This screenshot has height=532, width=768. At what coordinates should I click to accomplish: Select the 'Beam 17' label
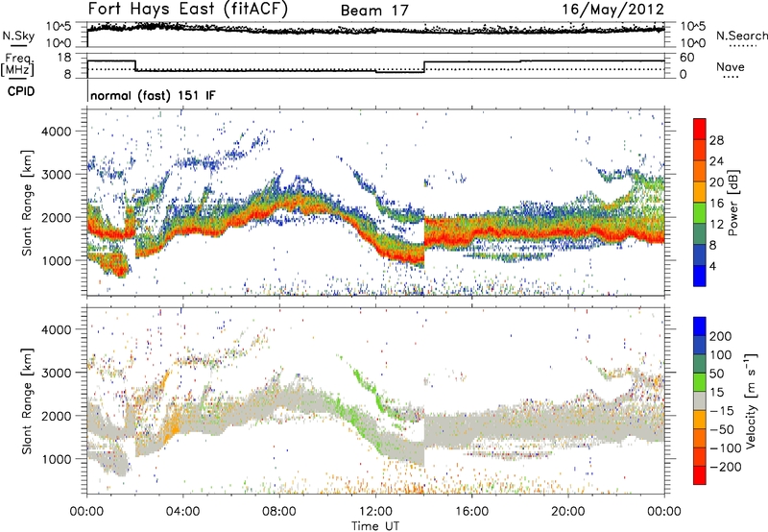374,11
